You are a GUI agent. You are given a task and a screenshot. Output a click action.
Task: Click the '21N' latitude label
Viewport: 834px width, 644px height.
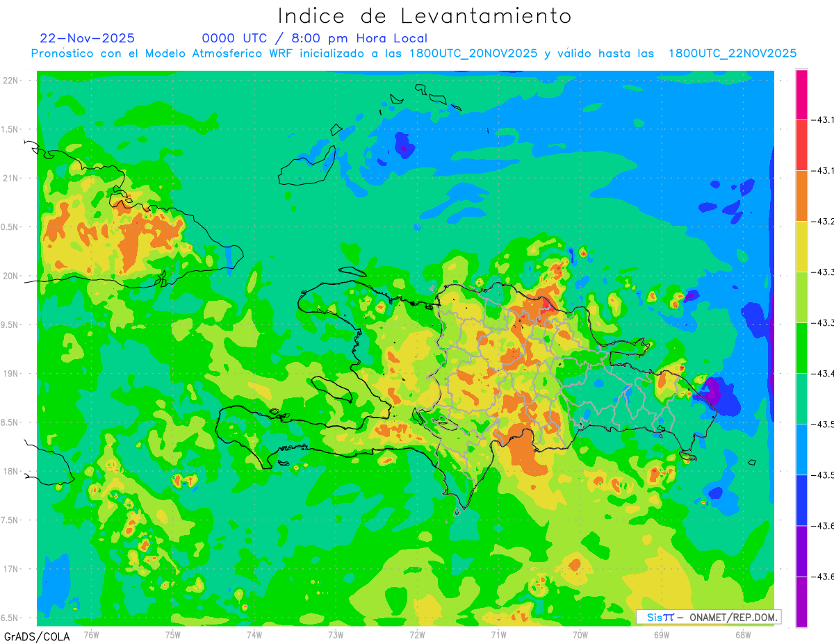pos(12,178)
